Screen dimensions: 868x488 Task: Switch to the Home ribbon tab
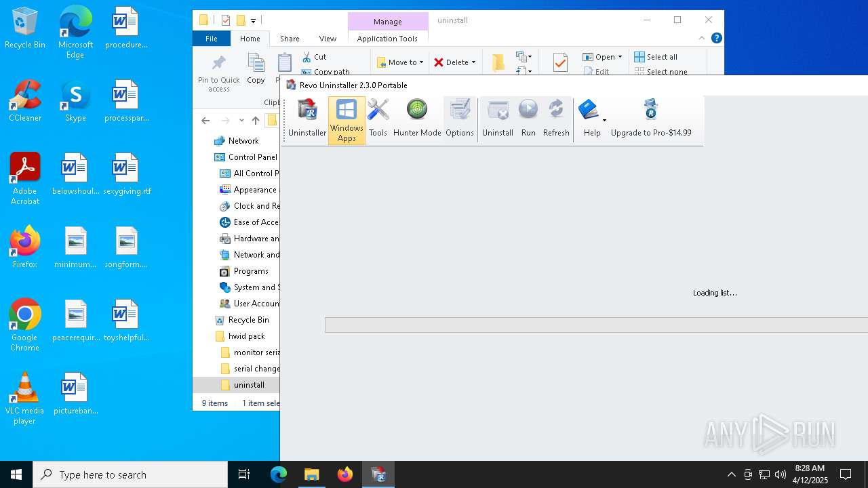pyautogui.click(x=250, y=39)
